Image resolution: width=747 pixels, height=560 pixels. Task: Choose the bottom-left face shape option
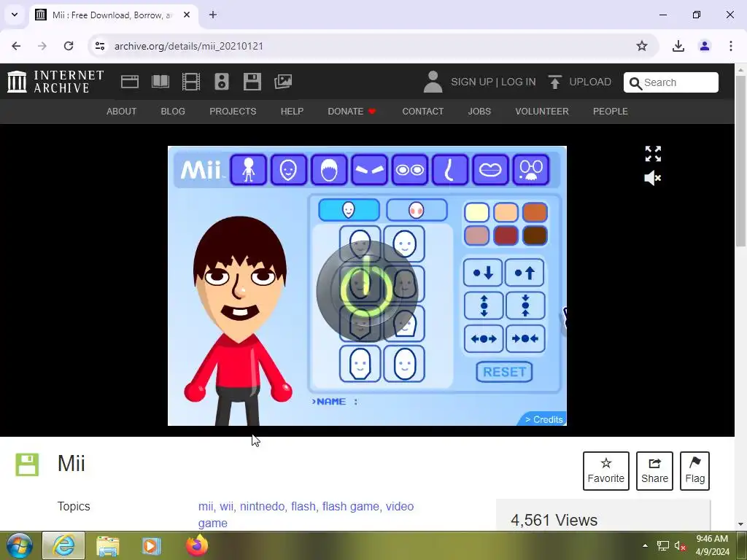click(x=360, y=365)
